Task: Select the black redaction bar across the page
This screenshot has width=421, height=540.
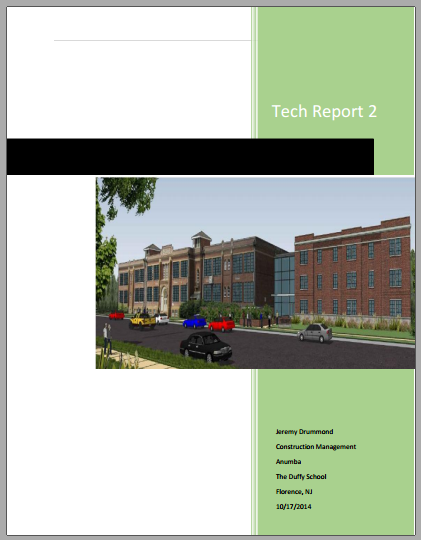Action: (190, 157)
